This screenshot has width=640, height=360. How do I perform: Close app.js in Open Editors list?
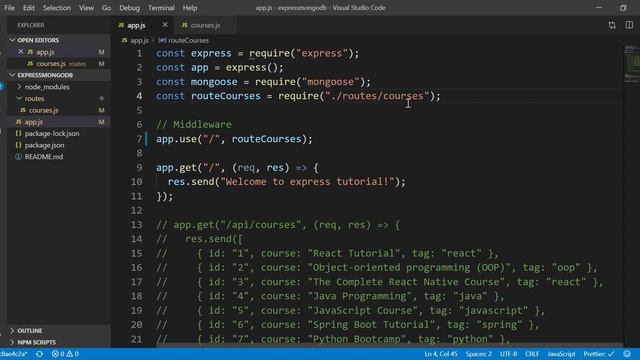coord(20,52)
